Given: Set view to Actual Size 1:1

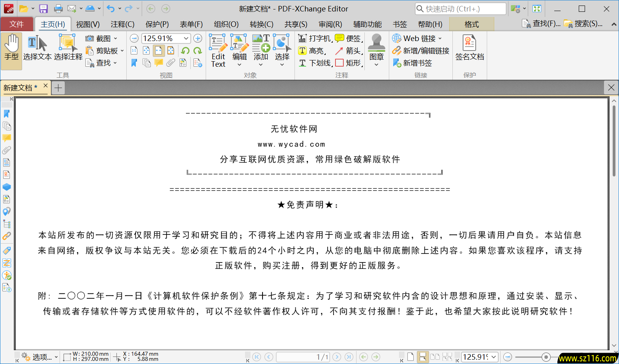Looking at the screenshot, I should (134, 51).
